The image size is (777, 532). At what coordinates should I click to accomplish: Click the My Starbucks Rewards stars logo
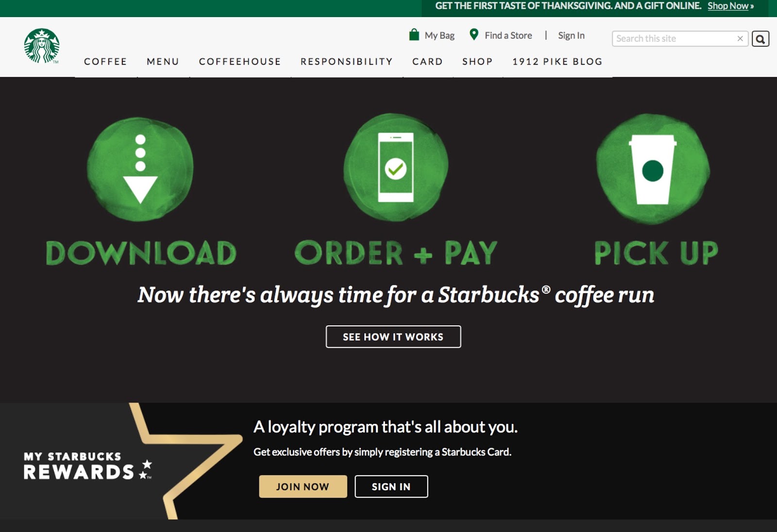[x=88, y=465]
